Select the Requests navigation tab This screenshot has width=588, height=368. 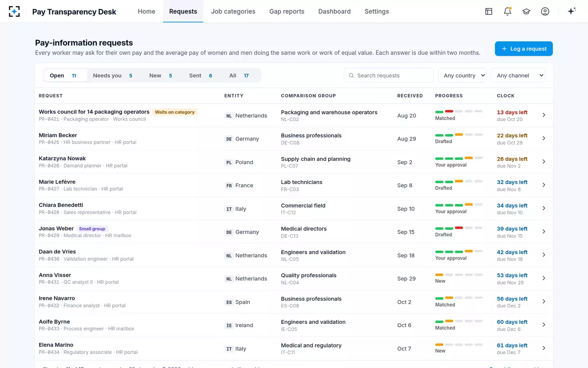coord(183,11)
